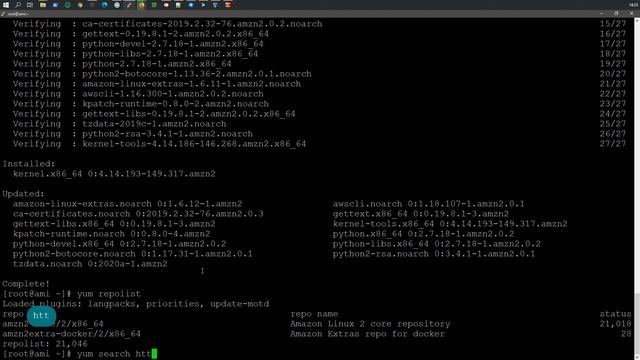
Task: Click 'Amazon Extras repo for docker' text
Action: point(367,334)
